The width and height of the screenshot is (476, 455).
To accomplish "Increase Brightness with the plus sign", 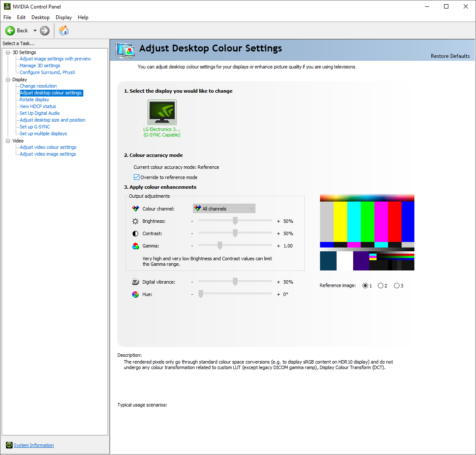I will (x=278, y=222).
